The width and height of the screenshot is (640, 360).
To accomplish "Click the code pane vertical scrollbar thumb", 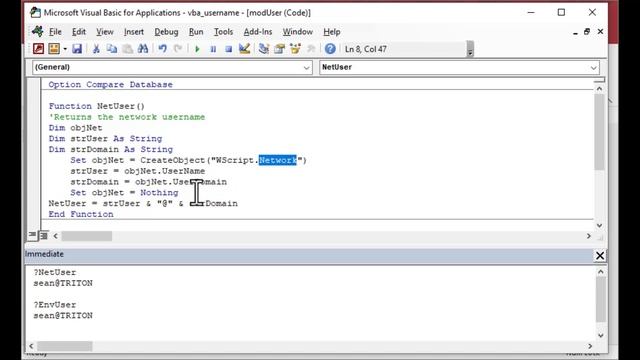I will [599, 131].
